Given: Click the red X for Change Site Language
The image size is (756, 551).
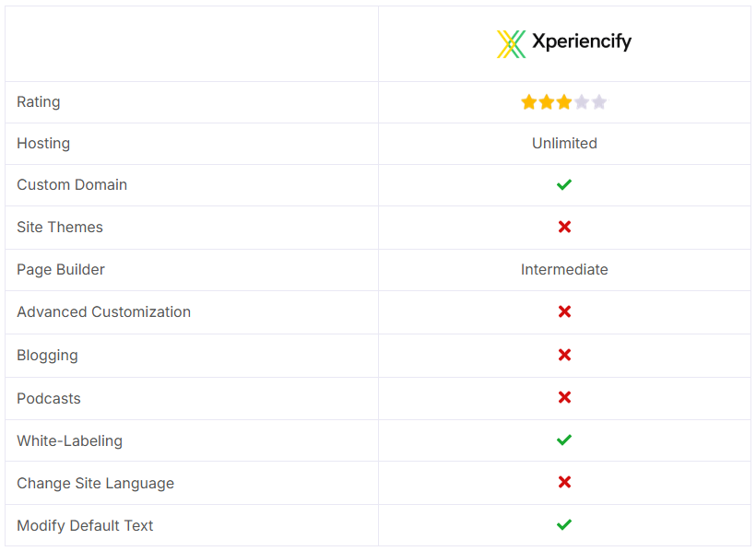Looking at the screenshot, I should 564,482.
